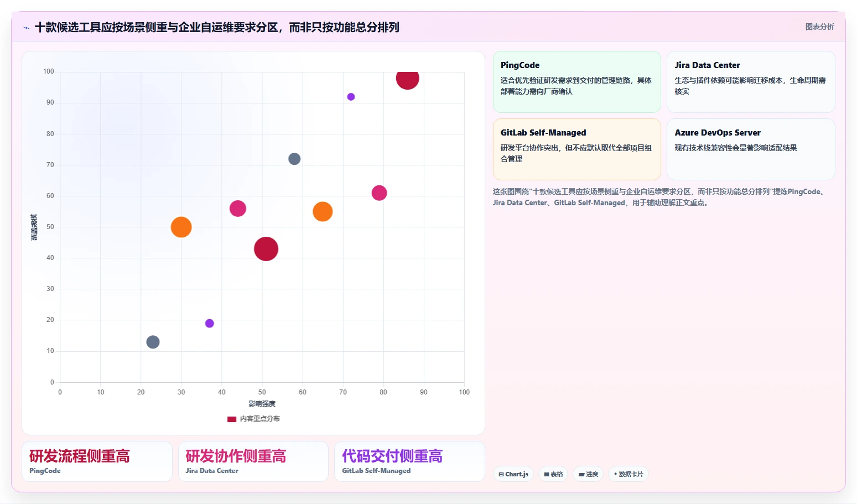Viewport: 857px width, 504px height.
Task: Click the 影响强度 x-axis title
Action: [262, 404]
